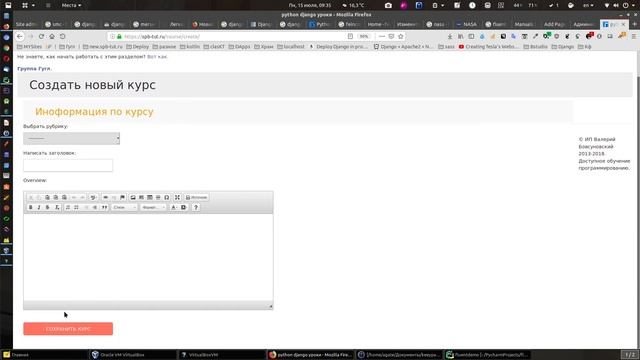Viewport: 640px width, 360px height.
Task: Switch to the 'Home' browser tab
Action: point(378,24)
